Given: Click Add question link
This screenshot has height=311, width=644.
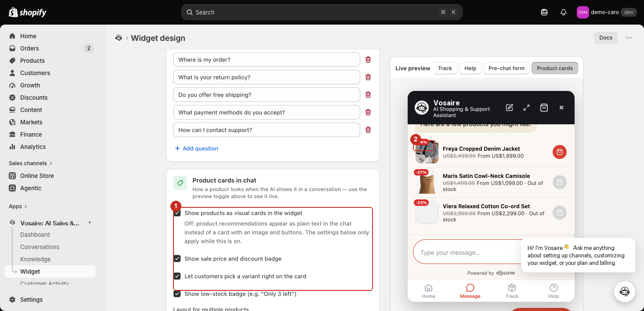Looking at the screenshot, I should (196, 148).
